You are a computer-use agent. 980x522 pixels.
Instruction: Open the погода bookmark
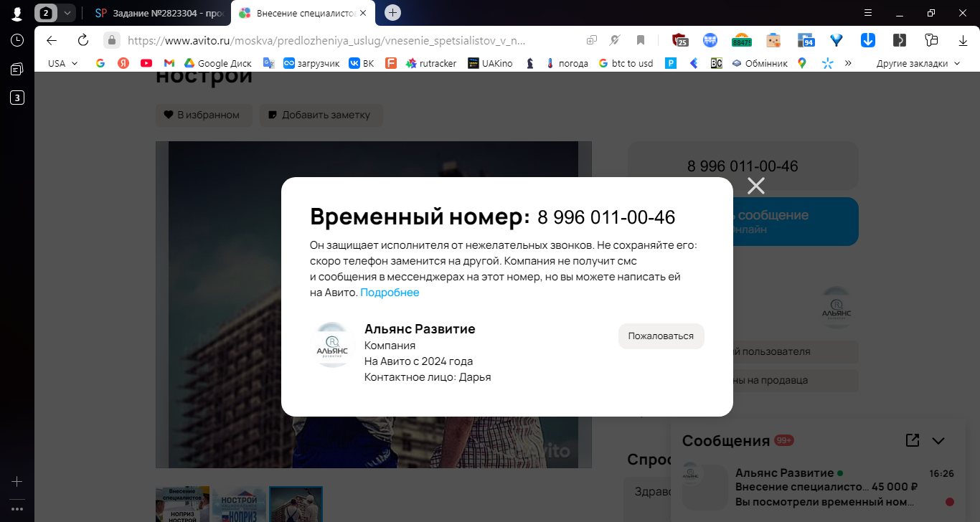click(x=567, y=63)
